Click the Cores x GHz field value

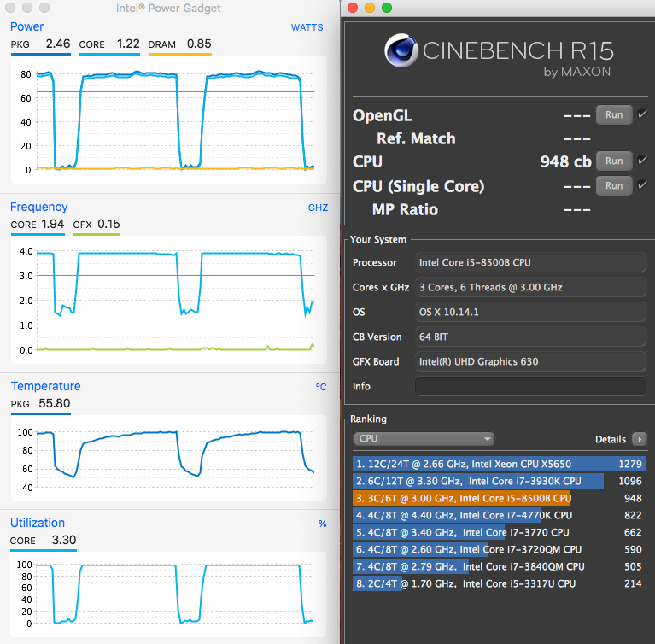[x=530, y=287]
